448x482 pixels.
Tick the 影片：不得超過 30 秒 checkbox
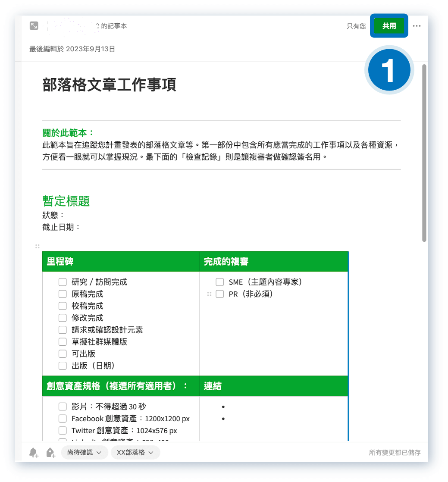(62, 406)
